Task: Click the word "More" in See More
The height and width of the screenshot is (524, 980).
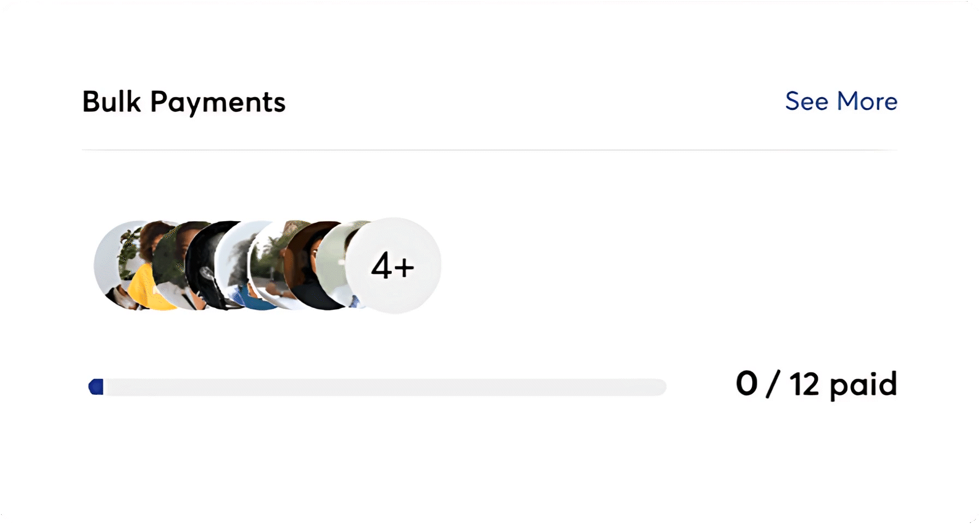Action: click(867, 102)
